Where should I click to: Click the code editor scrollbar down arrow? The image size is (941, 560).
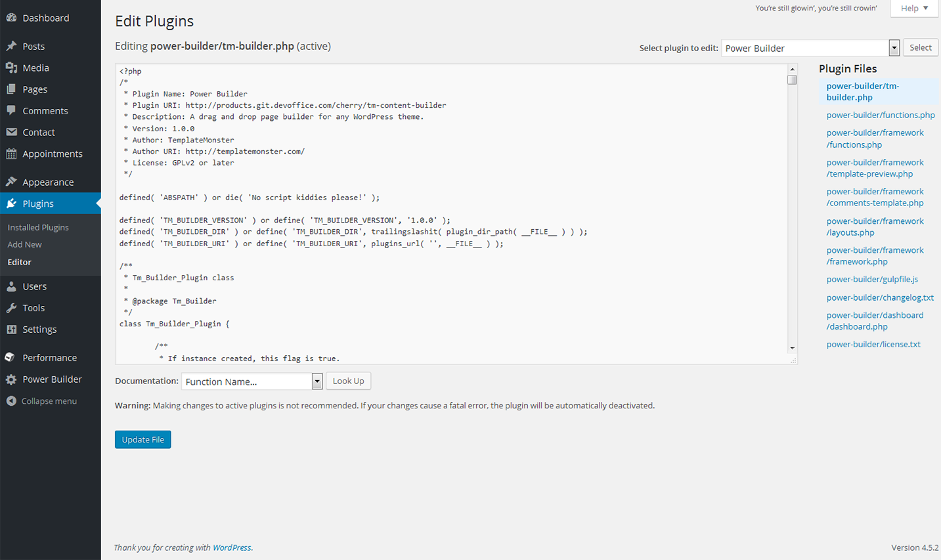point(792,348)
